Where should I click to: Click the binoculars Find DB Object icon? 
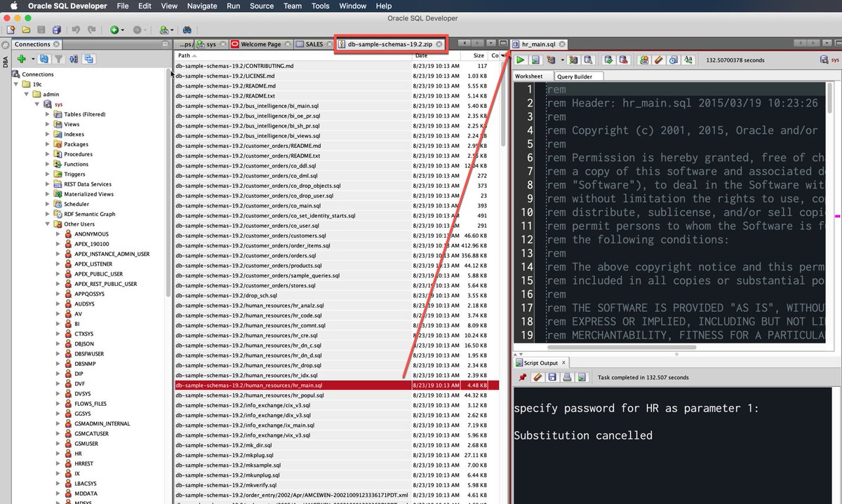tap(187, 29)
